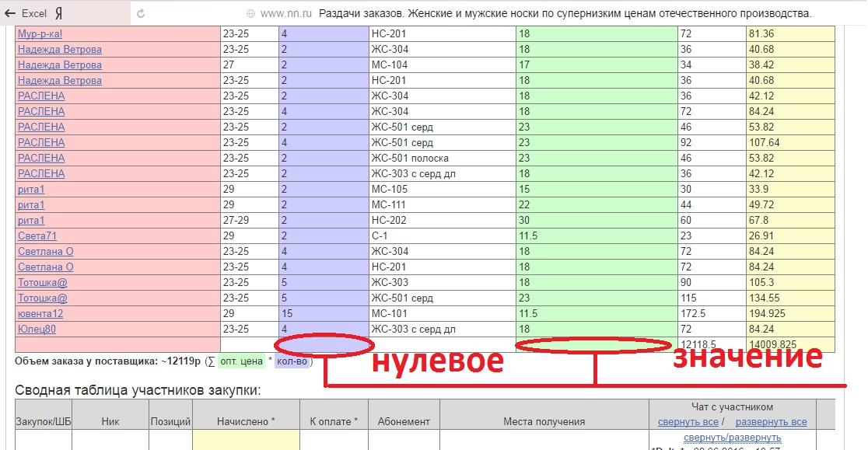Open user profile 'Света71'
This screenshot has height=450, width=868.
click(x=37, y=236)
